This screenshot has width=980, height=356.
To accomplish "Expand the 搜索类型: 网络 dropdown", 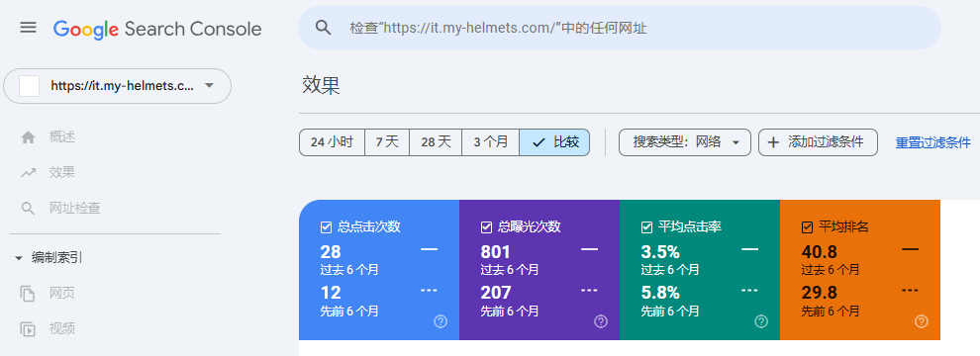I will [684, 142].
